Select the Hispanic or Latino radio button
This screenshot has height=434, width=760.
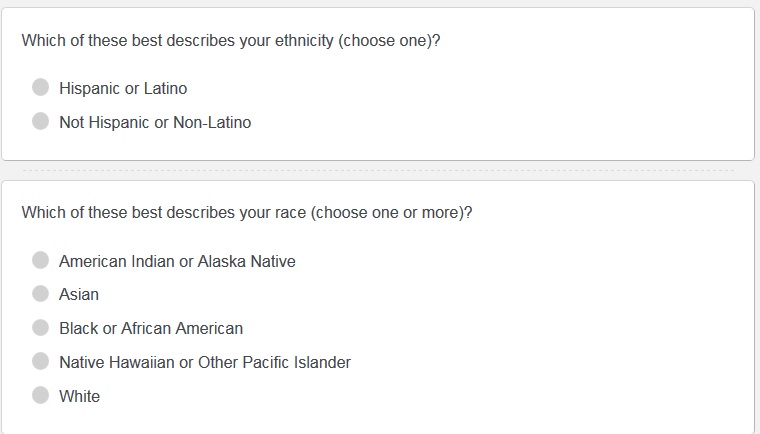[x=40, y=88]
